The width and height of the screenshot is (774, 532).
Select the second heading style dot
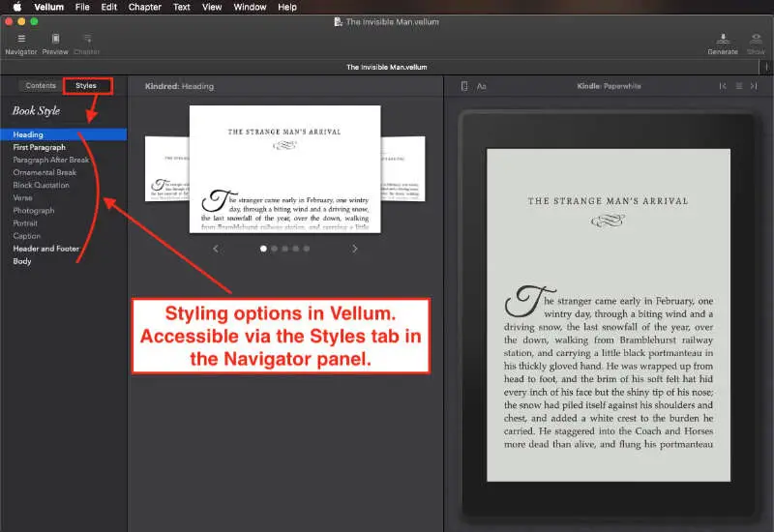[275, 249]
